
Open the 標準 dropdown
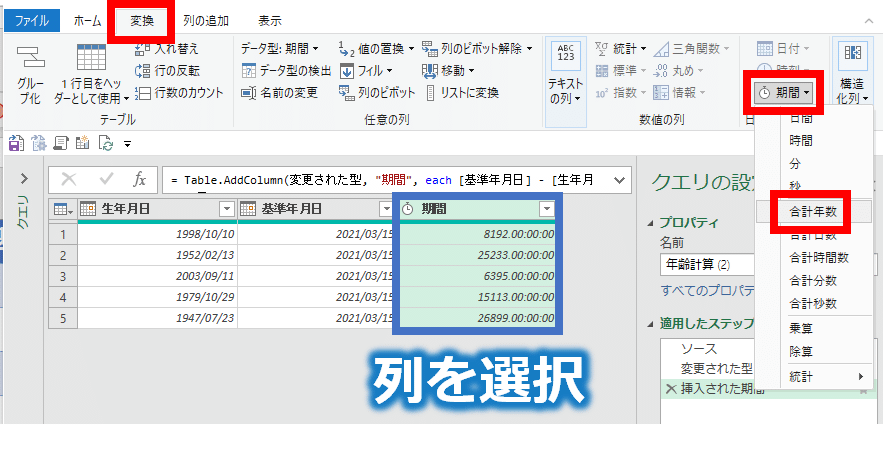pos(621,70)
